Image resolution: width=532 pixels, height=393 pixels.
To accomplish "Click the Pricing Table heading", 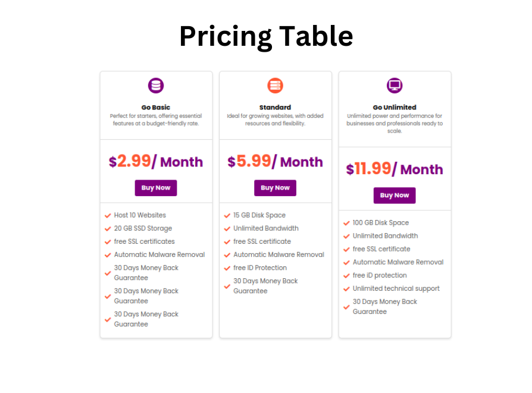I will [x=267, y=36].
